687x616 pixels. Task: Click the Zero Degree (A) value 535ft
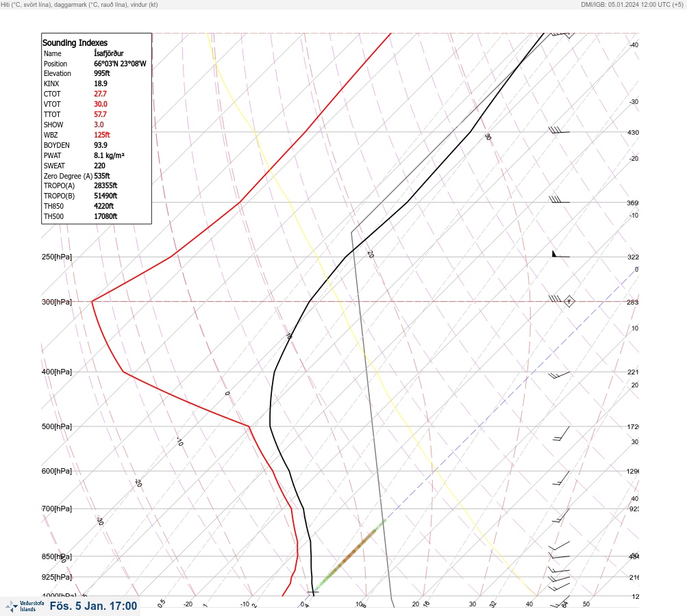tap(102, 176)
